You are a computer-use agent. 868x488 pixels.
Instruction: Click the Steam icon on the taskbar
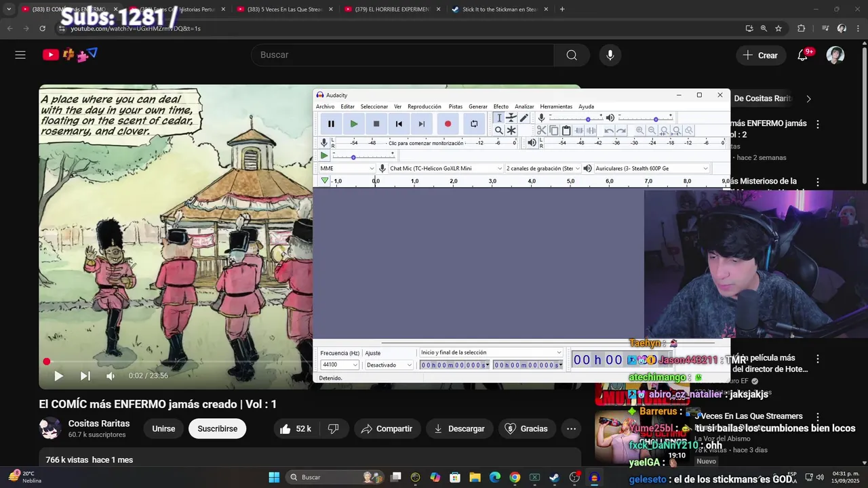pos(555,477)
